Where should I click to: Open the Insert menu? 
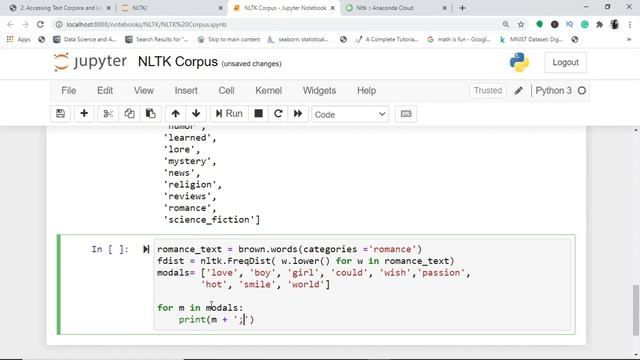(186, 91)
